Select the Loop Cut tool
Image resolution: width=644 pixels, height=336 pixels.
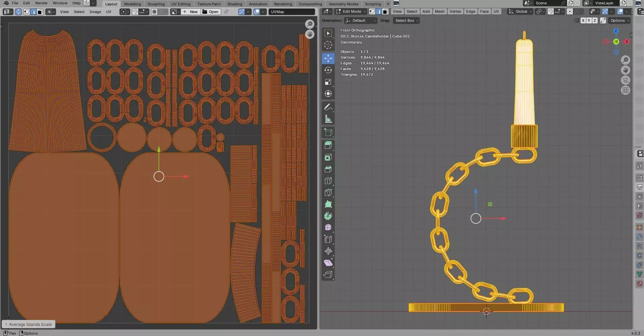[x=328, y=181]
